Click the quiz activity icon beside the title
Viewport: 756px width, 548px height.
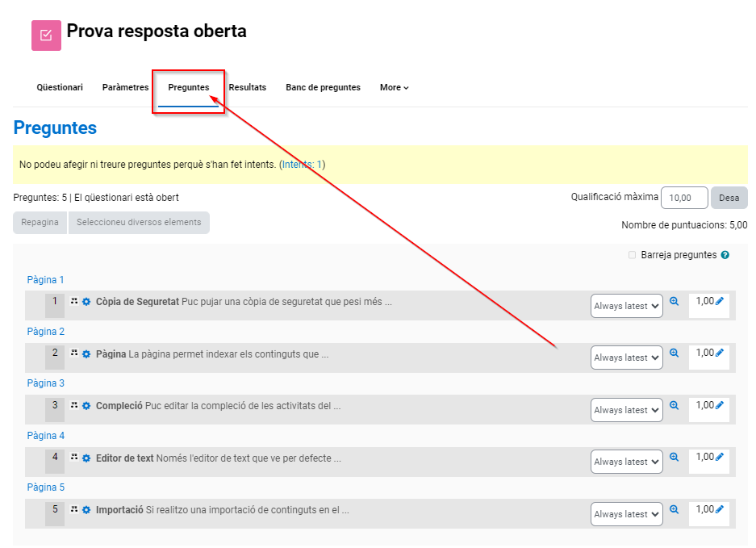pos(46,36)
